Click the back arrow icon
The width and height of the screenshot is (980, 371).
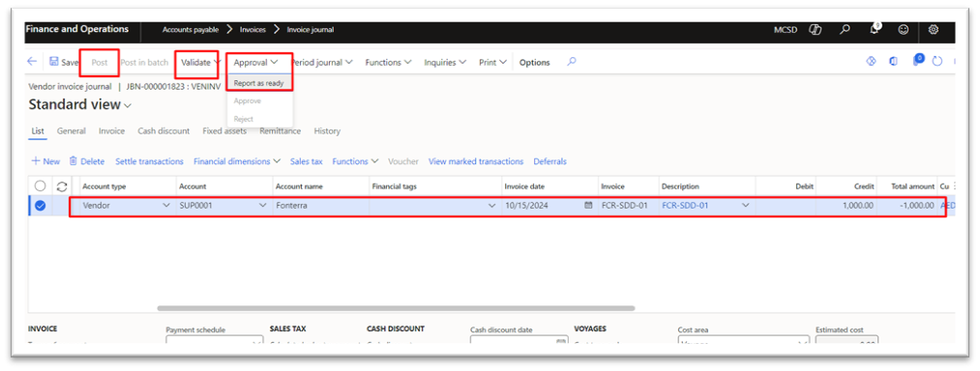pyautogui.click(x=32, y=62)
